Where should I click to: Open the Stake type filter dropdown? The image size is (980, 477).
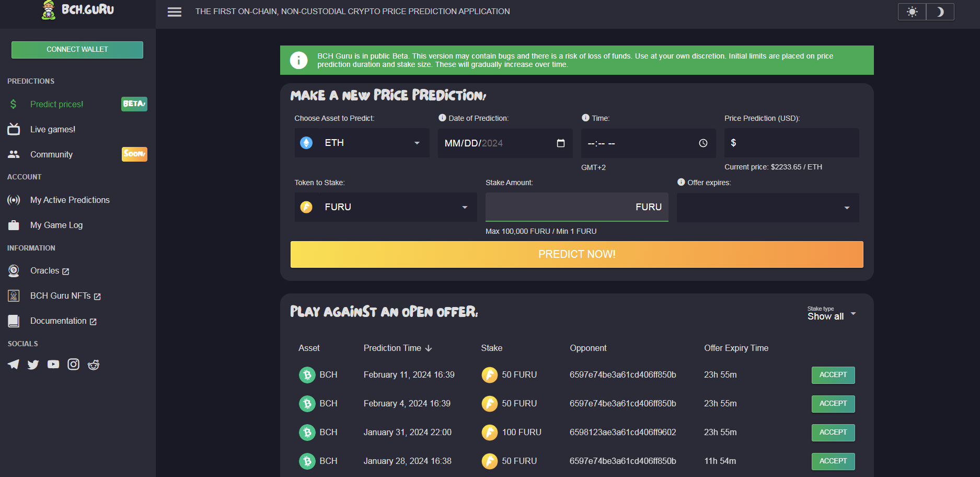(x=832, y=313)
